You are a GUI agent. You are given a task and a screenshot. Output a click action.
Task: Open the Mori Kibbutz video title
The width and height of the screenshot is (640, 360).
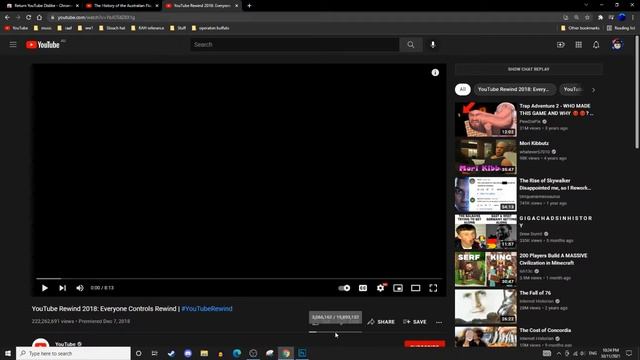coord(534,143)
